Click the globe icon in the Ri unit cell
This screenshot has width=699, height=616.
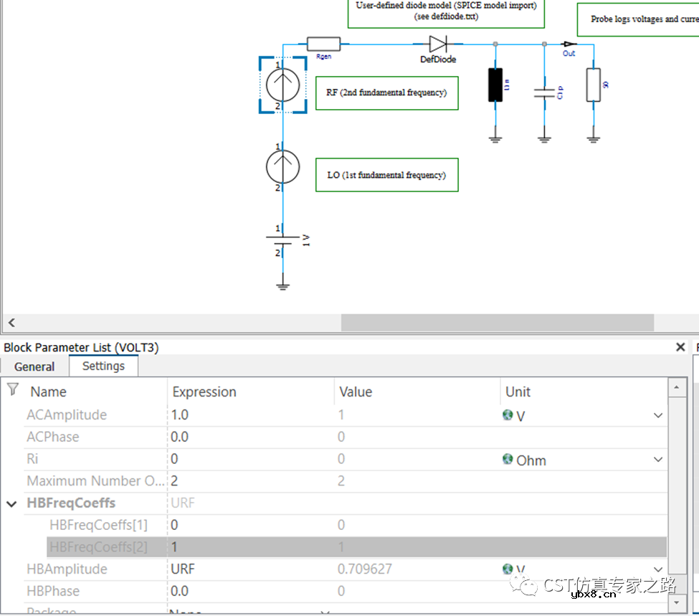tap(508, 459)
